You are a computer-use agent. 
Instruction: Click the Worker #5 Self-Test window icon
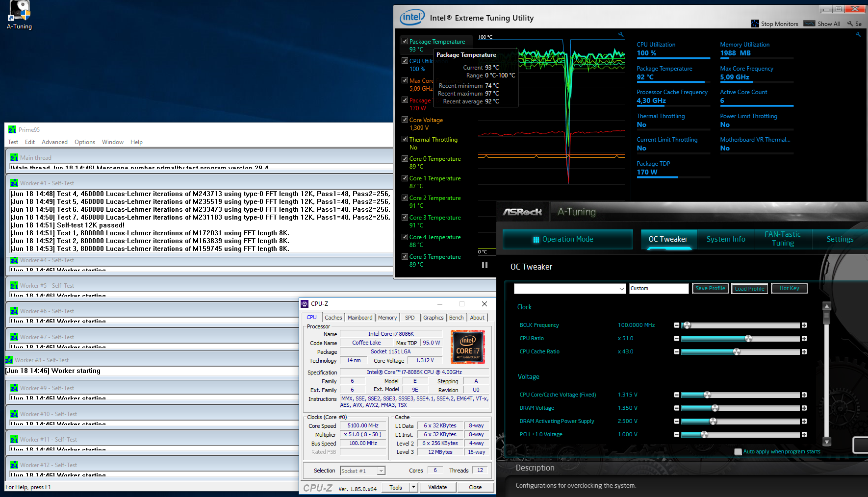14,285
